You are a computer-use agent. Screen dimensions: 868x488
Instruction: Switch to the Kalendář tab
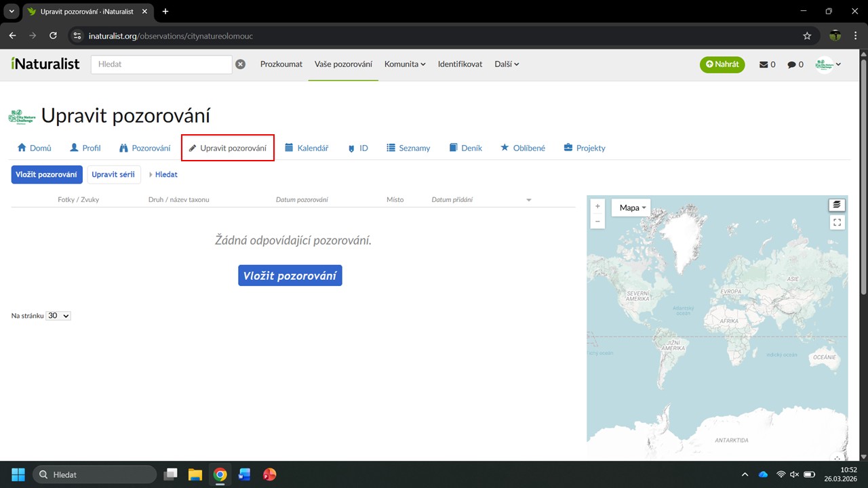tap(307, 148)
